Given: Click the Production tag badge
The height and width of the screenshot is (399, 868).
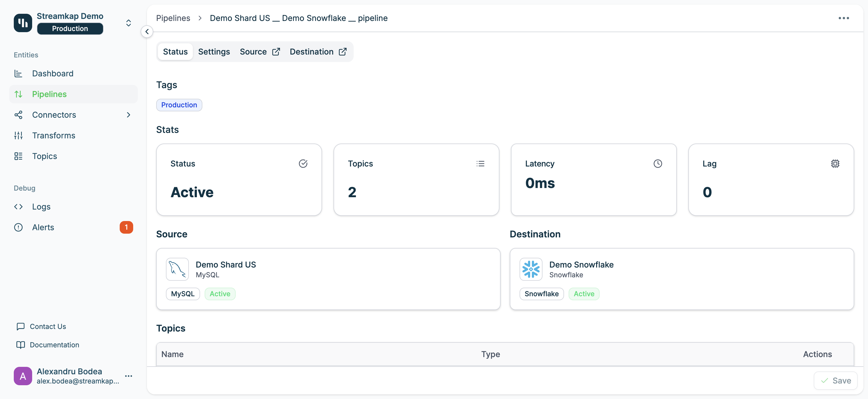Looking at the screenshot, I should coord(179,105).
